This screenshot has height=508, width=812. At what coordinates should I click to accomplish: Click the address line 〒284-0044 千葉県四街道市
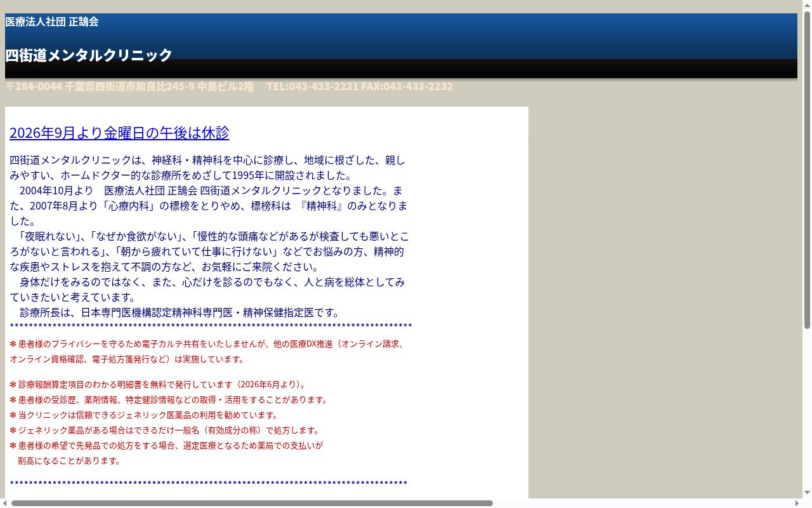129,86
